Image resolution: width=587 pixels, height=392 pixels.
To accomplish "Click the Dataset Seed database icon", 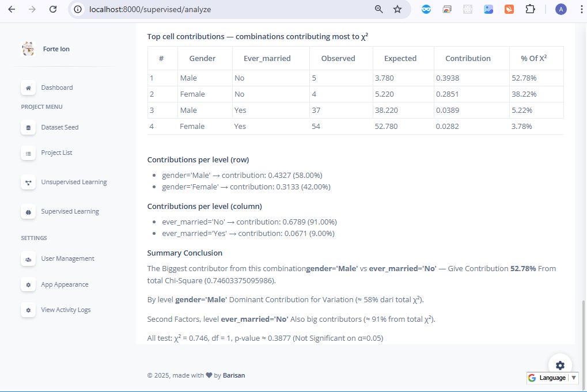I will 28,128.
